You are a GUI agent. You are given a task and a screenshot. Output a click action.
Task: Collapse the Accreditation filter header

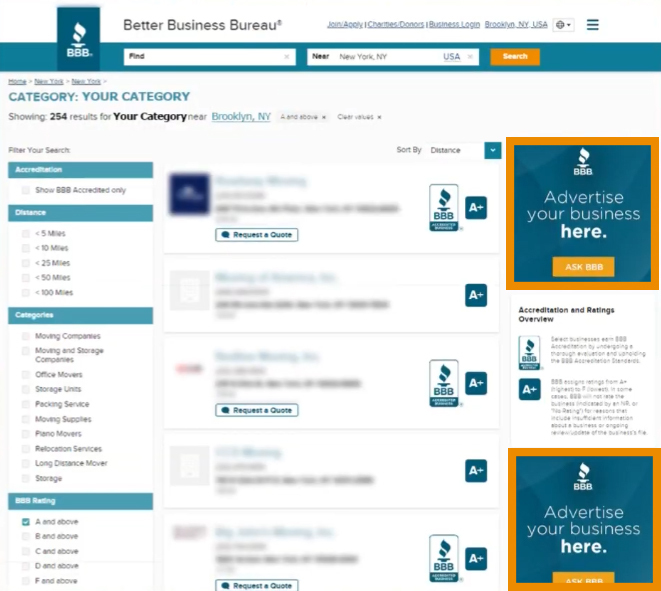pyautogui.click(x=81, y=170)
